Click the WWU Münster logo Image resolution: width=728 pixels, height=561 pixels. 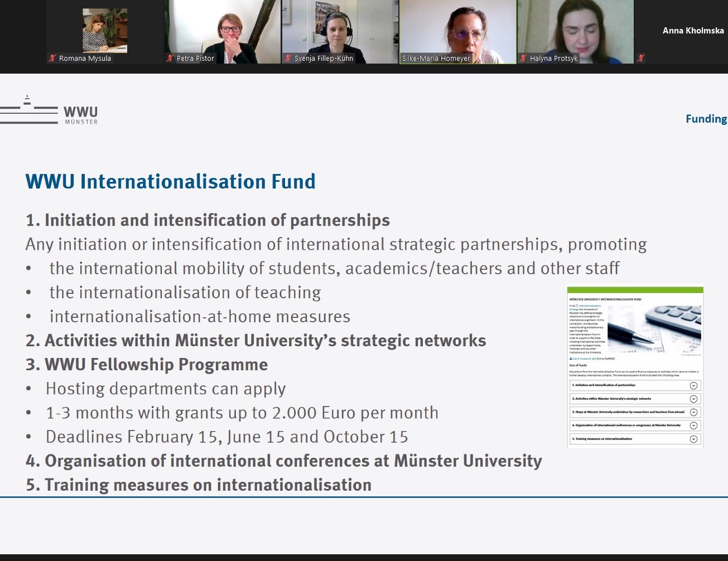pyautogui.click(x=50, y=111)
